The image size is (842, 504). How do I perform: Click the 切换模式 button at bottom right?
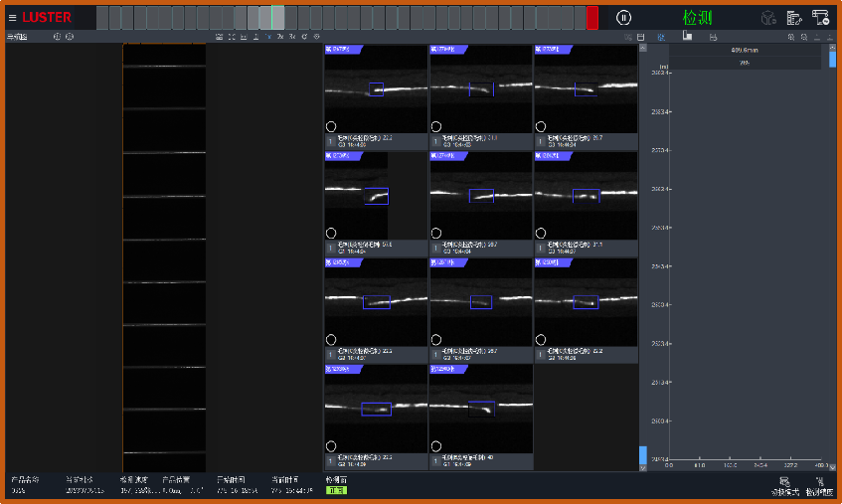coord(784,486)
